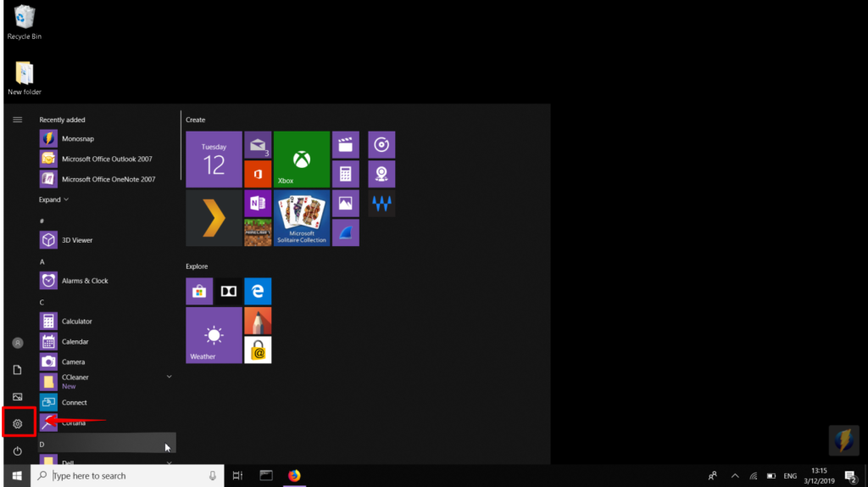Launch Monosnap from Recently added

pos(108,138)
